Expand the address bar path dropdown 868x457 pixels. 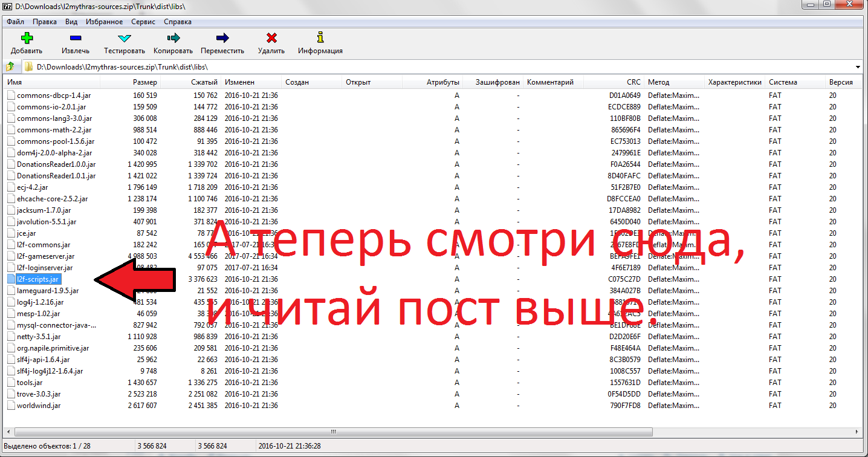[858, 66]
